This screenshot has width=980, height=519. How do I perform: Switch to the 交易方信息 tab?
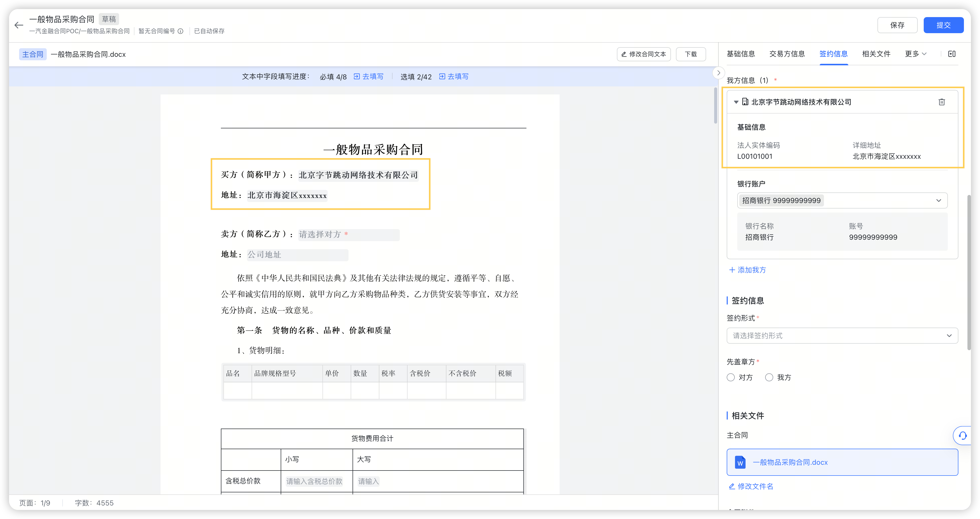coord(787,54)
